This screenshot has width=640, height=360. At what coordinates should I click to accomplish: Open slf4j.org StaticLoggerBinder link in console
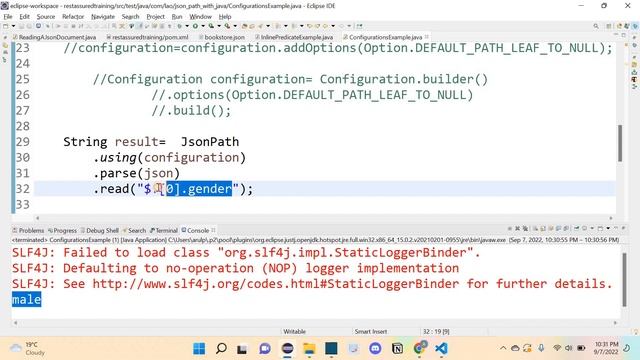pyautogui.click(x=276, y=284)
